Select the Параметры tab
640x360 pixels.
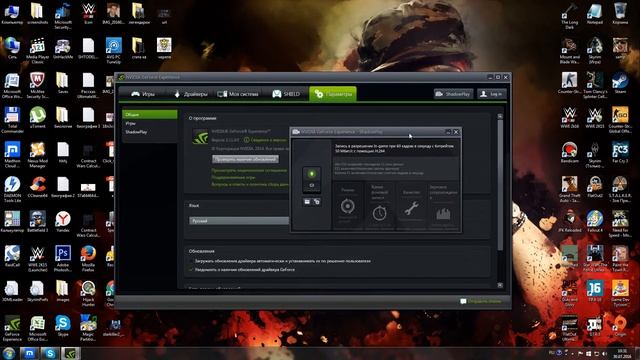(x=333, y=94)
